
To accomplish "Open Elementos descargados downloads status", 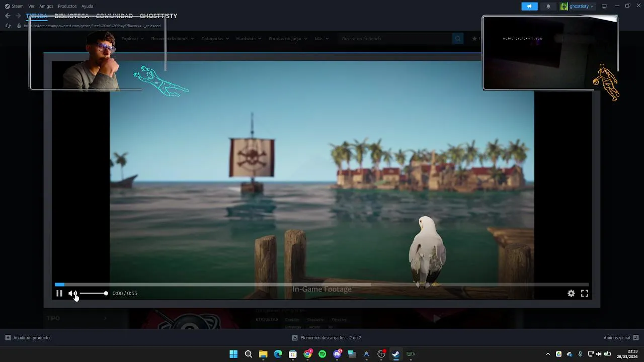I will pos(327,338).
